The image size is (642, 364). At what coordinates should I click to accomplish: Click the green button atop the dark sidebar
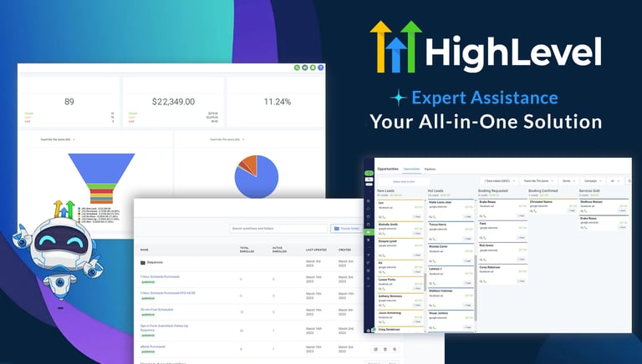pyautogui.click(x=369, y=173)
